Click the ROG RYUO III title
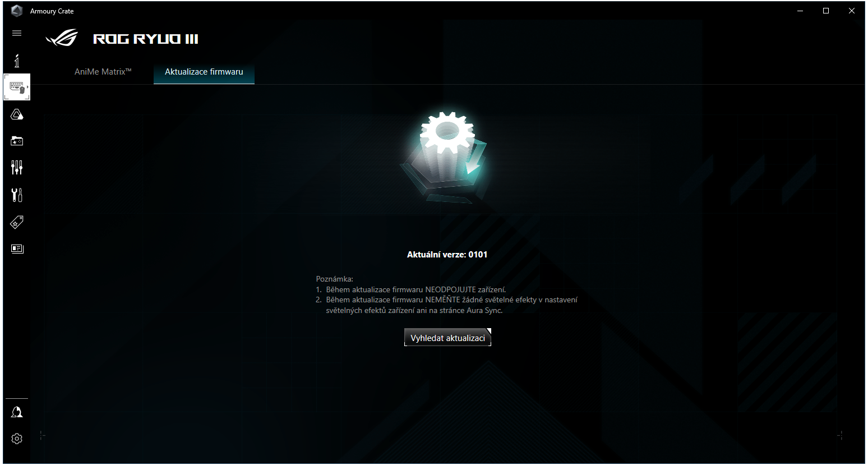The width and height of the screenshot is (868, 465). pos(146,39)
